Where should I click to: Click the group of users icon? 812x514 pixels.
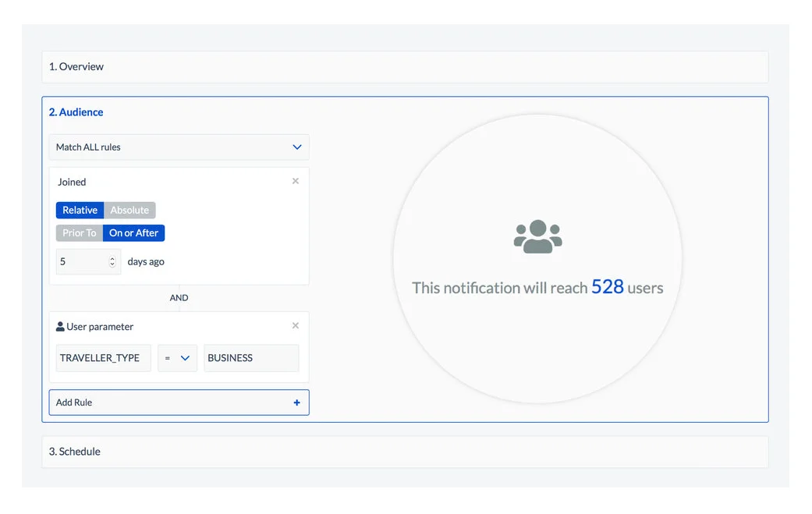click(537, 236)
